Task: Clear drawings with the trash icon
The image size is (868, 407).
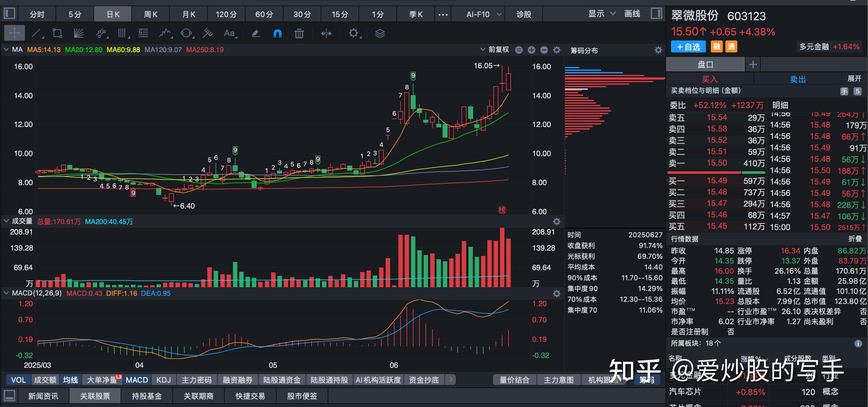Action: tap(299, 33)
